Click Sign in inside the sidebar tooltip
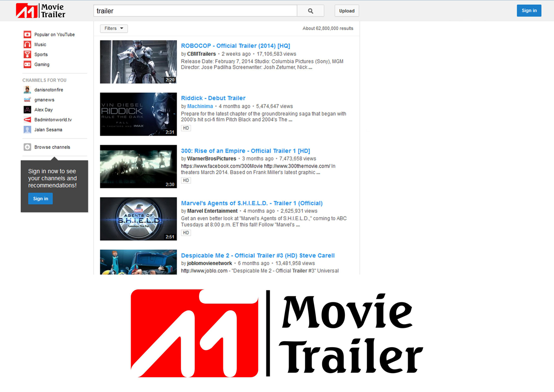Image resolution: width=554 pixels, height=392 pixels. point(41,199)
